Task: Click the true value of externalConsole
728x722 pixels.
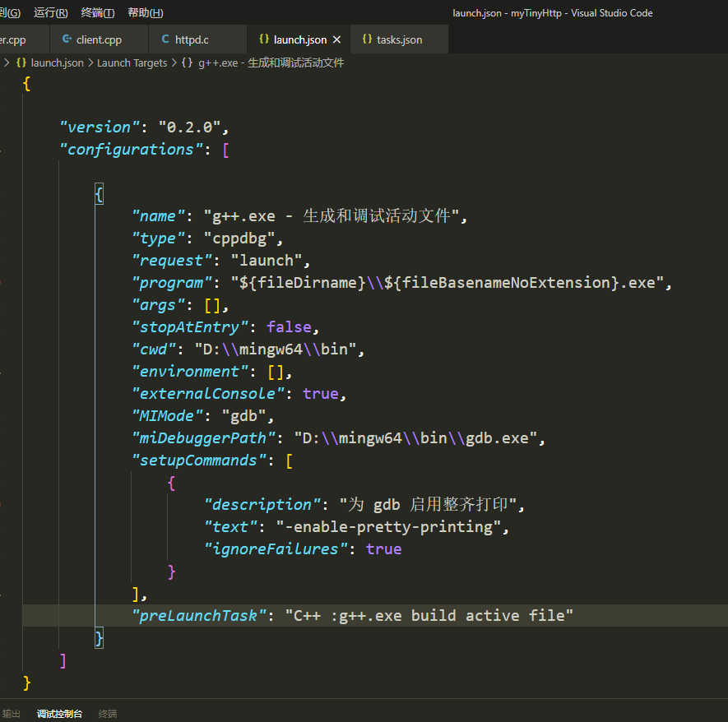Action: 320,394
